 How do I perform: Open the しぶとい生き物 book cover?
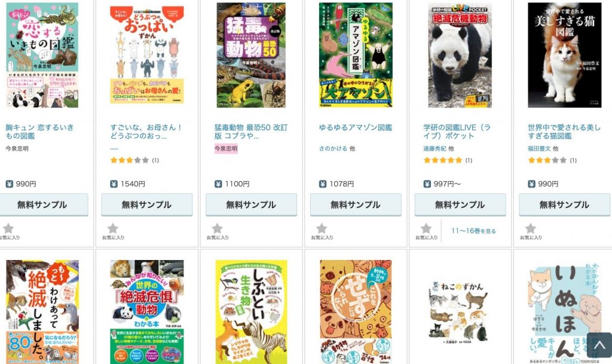click(252, 312)
